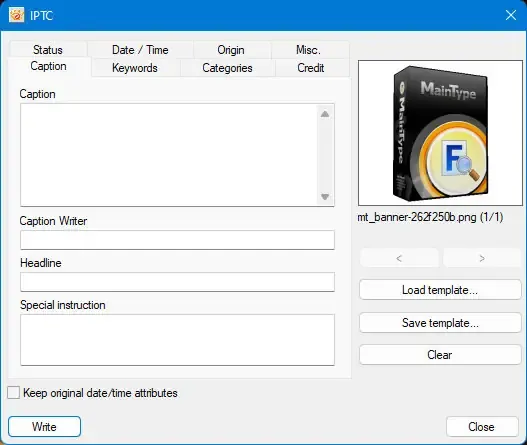Open the Load template dialog
This screenshot has width=527, height=445.
[x=440, y=290]
